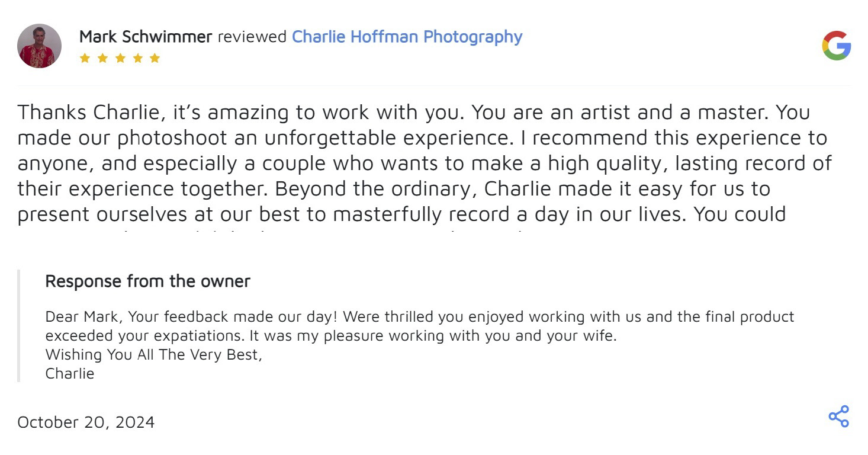Viewport: 868px width, 455px height.
Task: Click the fourth rating star
Action: click(x=137, y=58)
